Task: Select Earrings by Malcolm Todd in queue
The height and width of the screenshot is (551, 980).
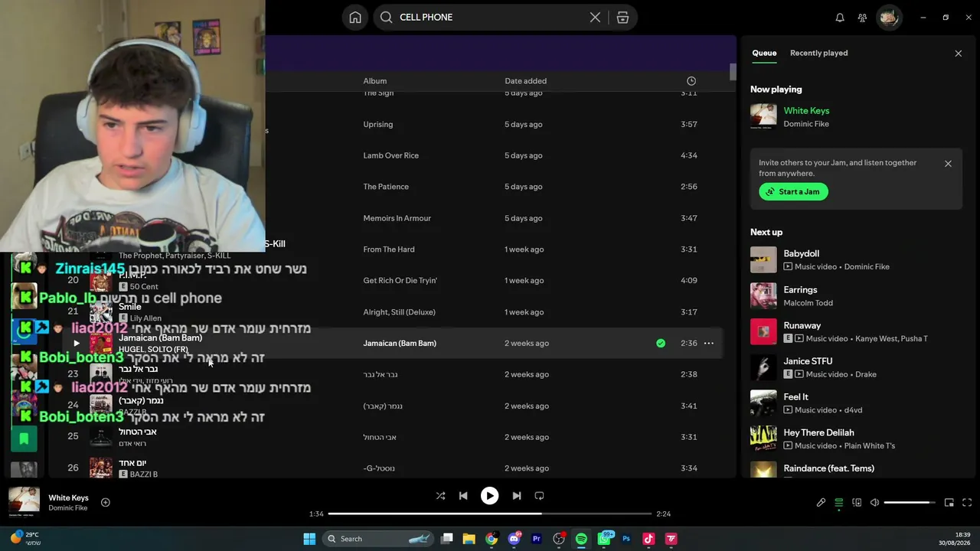Action: click(x=856, y=296)
